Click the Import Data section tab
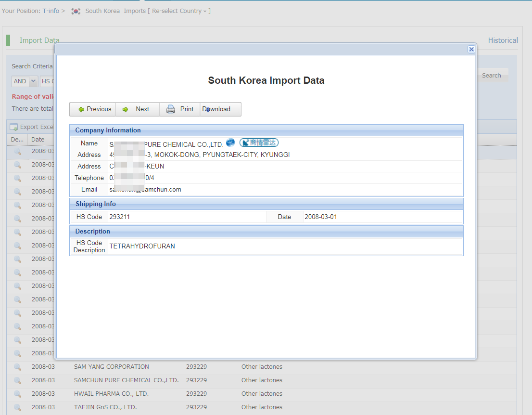Viewport: 532px width, 415px height. click(x=39, y=40)
